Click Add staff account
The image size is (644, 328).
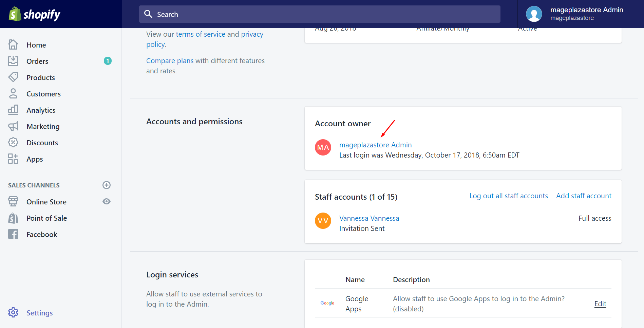point(584,196)
